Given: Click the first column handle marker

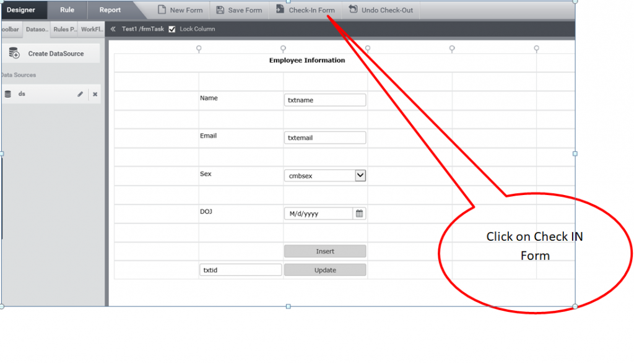Looking at the screenshot, I should tap(199, 48).
